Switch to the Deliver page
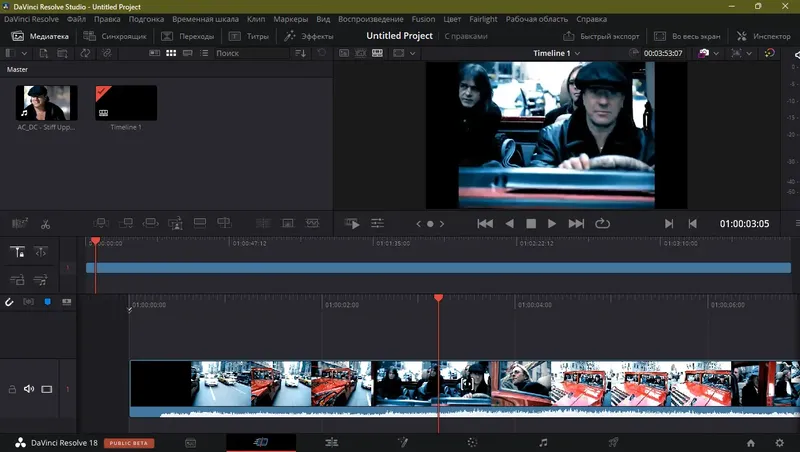The image size is (800, 452). click(x=613, y=442)
